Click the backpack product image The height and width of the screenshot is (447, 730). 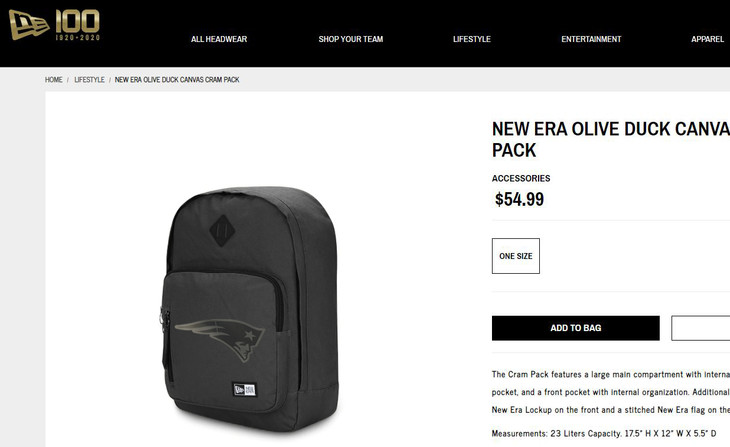250,309
